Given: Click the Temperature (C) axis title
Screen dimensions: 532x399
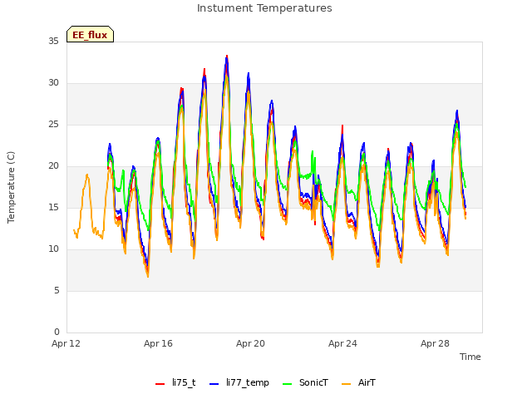Looking at the screenshot, I should click(11, 187).
